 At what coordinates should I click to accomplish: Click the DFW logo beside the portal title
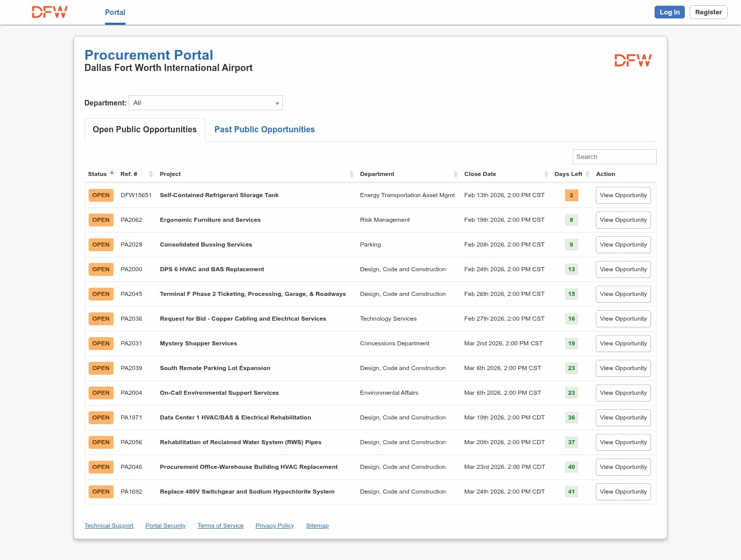(x=632, y=61)
